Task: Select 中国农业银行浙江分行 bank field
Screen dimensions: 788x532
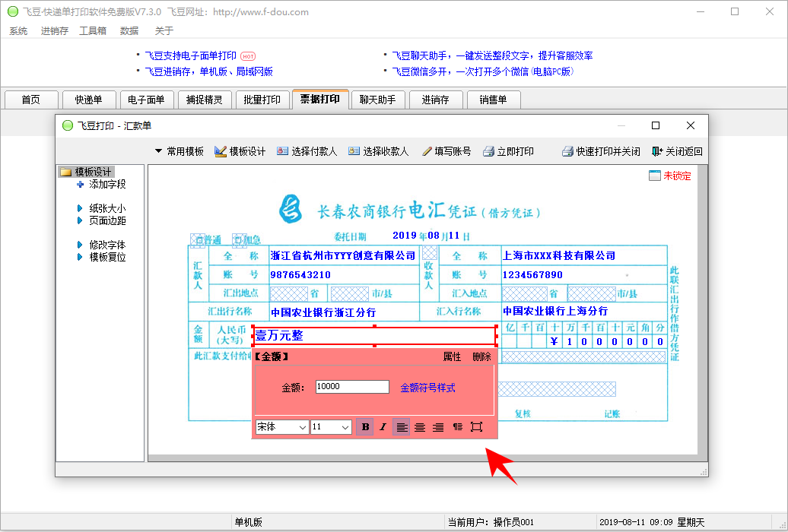Action: coord(323,312)
